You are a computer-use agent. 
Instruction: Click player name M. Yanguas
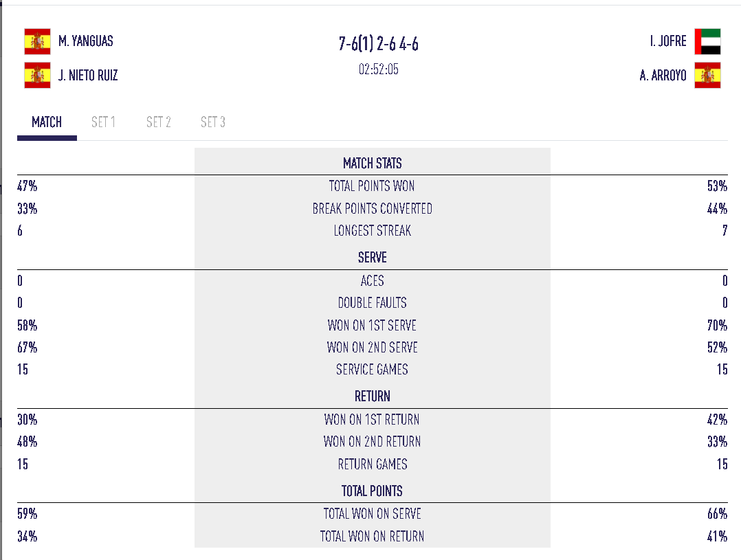[x=86, y=41]
